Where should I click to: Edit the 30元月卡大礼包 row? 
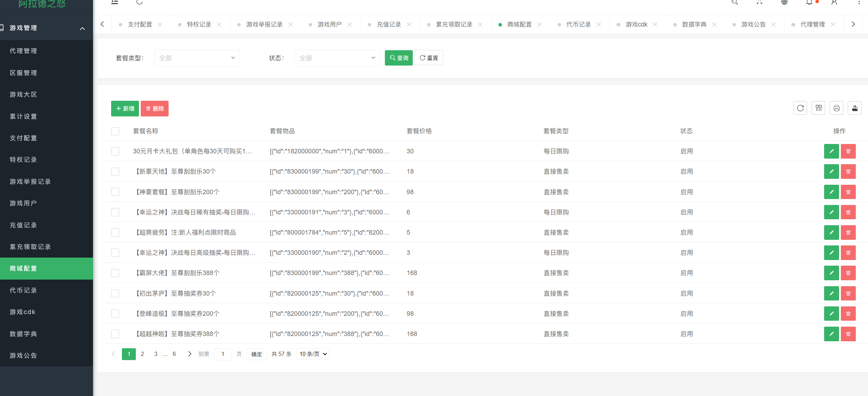coord(831,151)
